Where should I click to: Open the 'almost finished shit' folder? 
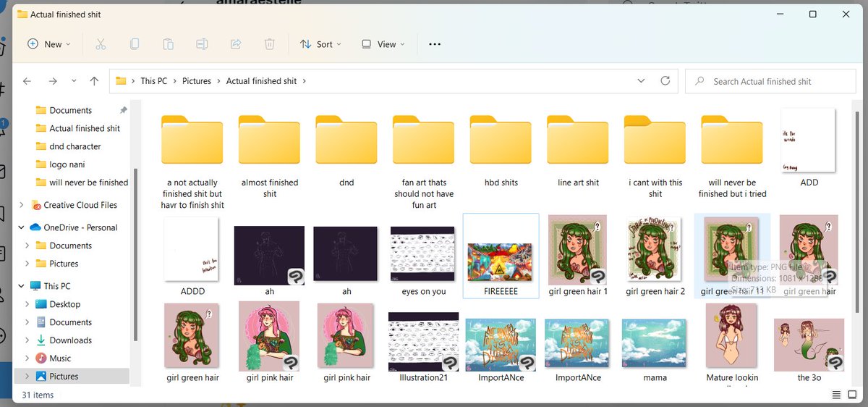coord(269,140)
